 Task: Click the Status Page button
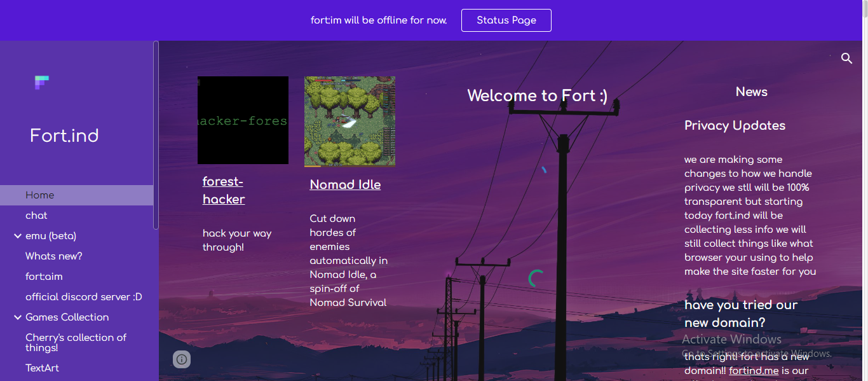506,20
